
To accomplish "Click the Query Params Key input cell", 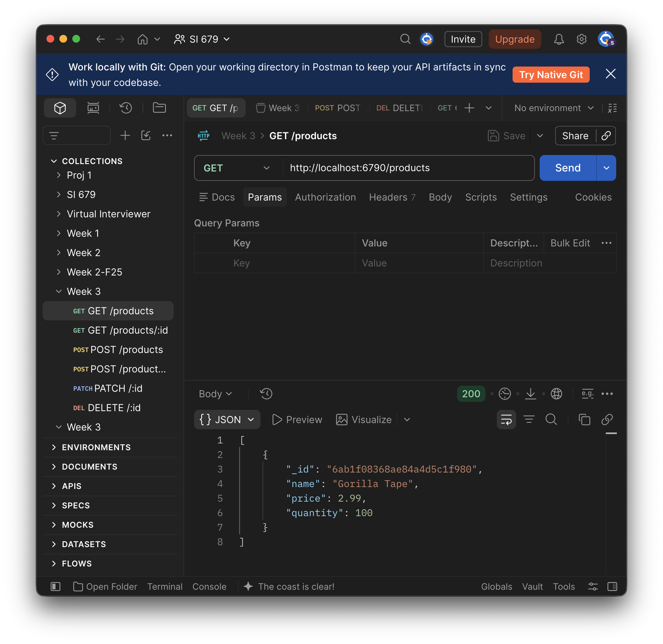I will click(291, 263).
